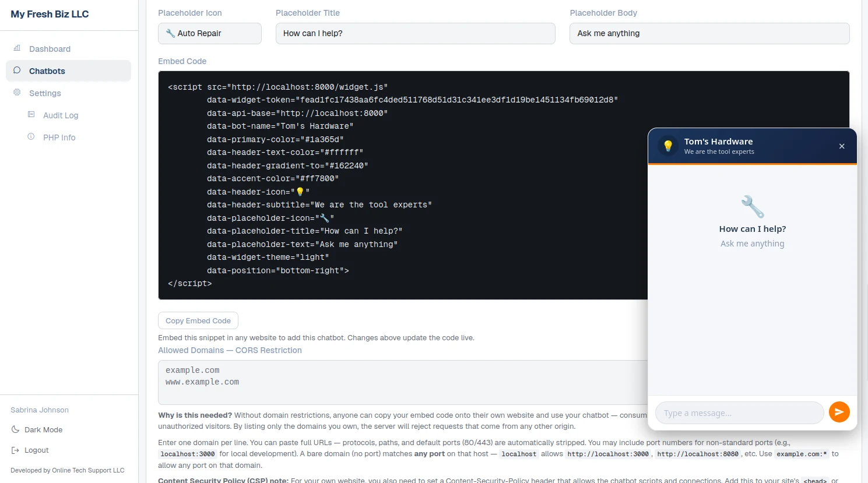The width and height of the screenshot is (868, 483).
Task: Click the We are the tool experts subtitle
Action: tap(719, 151)
